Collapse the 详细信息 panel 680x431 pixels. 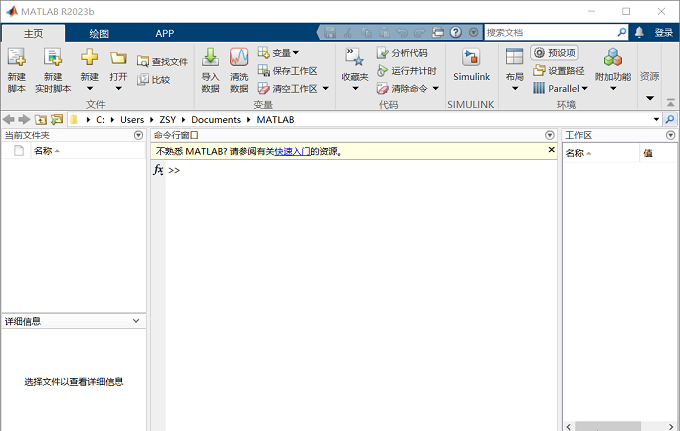[x=136, y=321]
